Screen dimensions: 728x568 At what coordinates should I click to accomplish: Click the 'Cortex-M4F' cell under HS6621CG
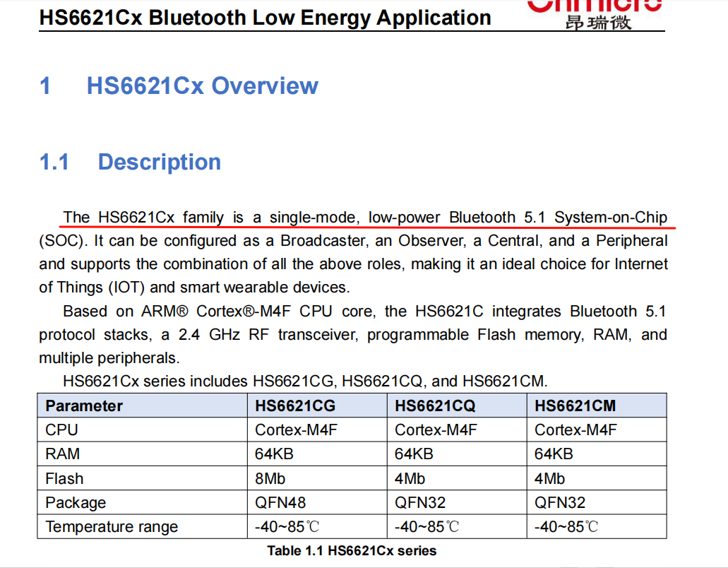[317, 430]
